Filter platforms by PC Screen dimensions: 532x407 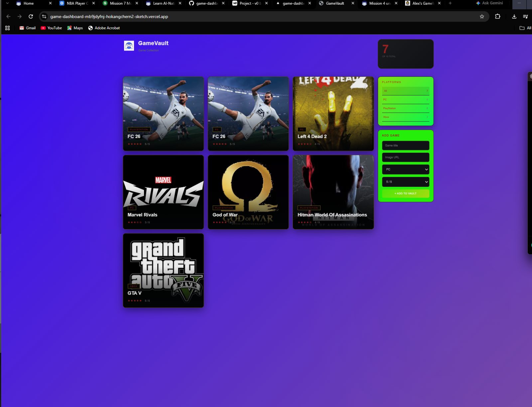(x=406, y=99)
